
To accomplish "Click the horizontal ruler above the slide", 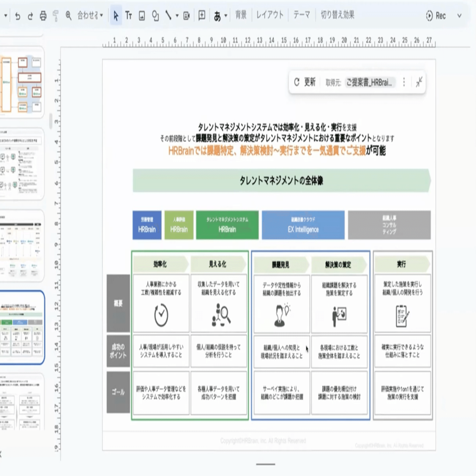I will point(269,41).
